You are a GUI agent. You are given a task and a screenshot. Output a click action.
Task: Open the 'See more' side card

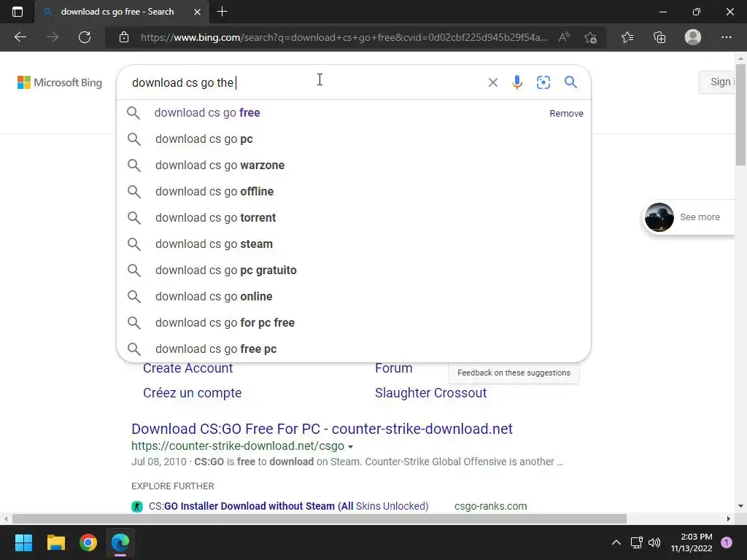689,217
